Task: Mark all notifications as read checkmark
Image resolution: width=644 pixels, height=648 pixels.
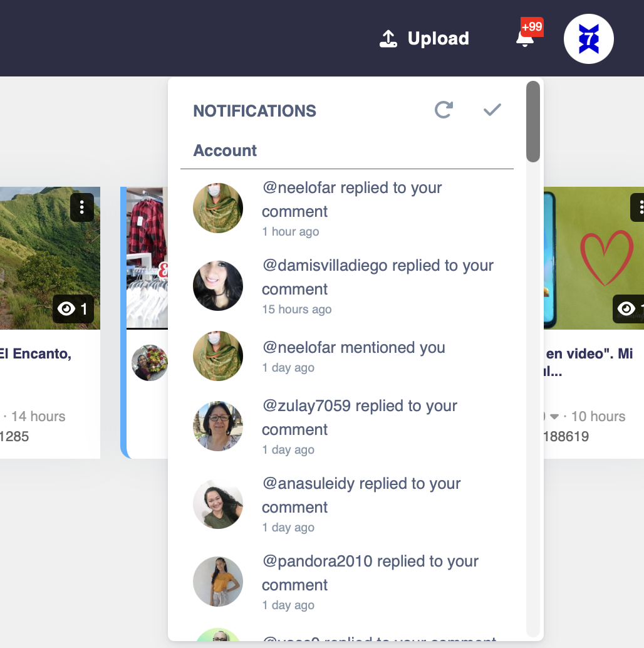Action: click(492, 110)
